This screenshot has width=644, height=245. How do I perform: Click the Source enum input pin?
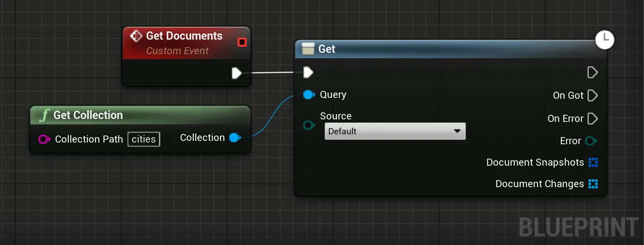309,125
